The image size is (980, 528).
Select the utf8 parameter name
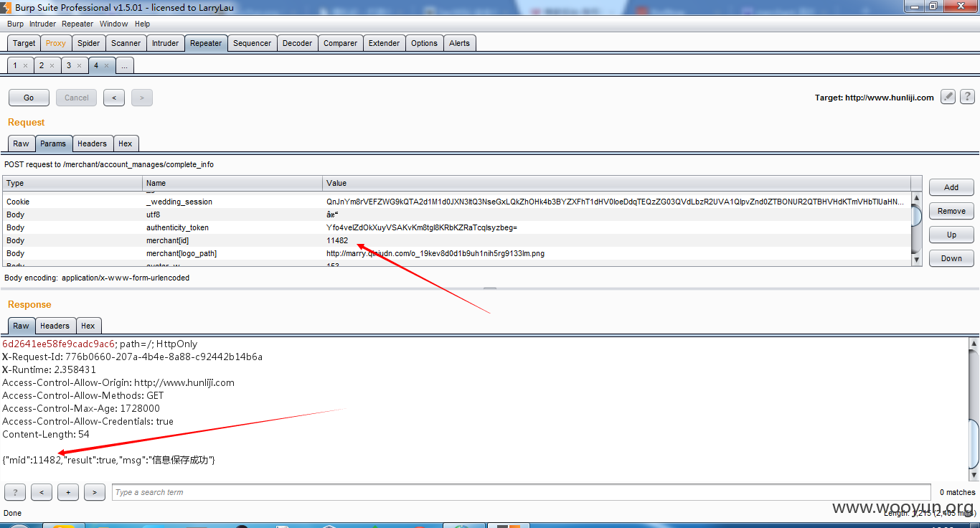click(153, 214)
